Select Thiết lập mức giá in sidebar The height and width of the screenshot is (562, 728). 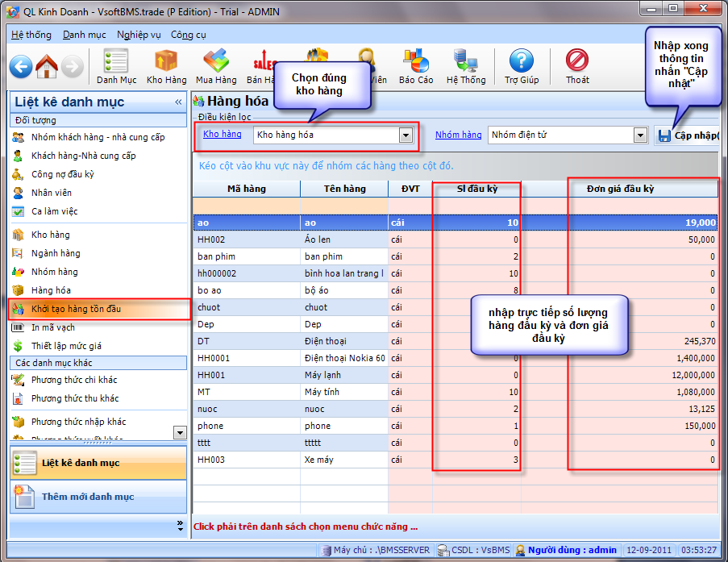point(66,346)
